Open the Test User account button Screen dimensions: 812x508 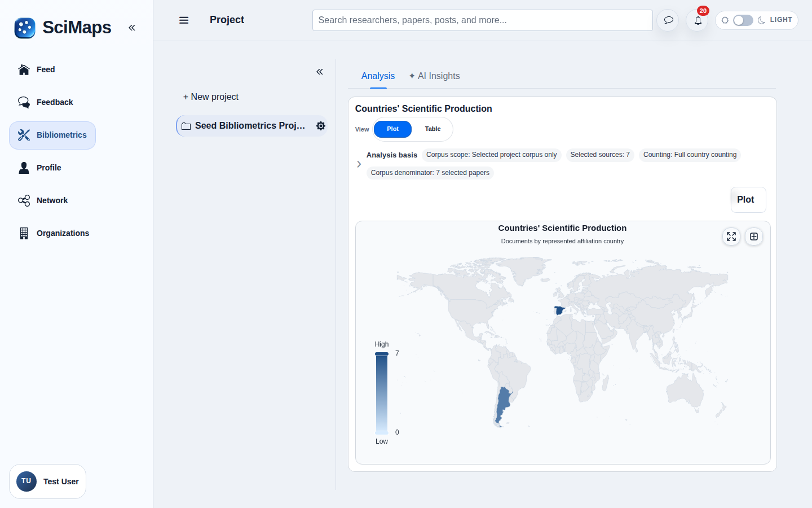click(x=48, y=481)
